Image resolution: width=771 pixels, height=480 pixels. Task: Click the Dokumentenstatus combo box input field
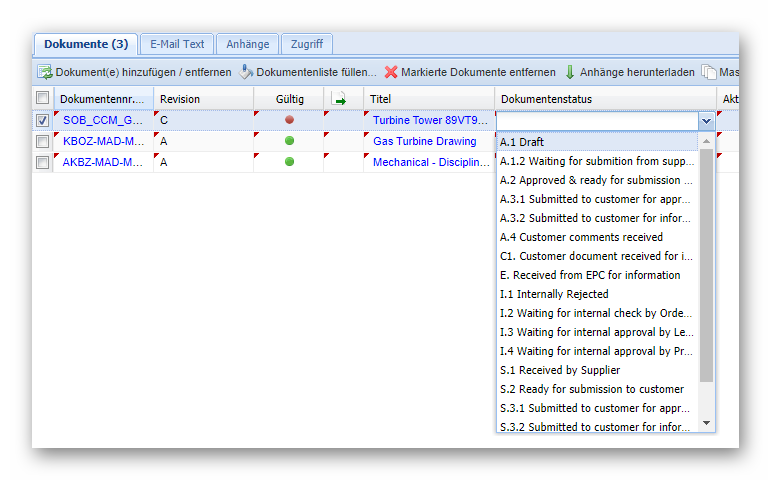[x=595, y=121]
